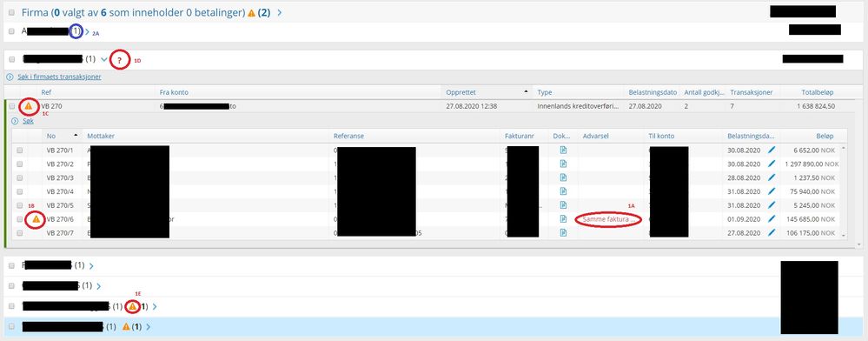Select checkbox for payment VB 270/3

[x=20, y=178]
